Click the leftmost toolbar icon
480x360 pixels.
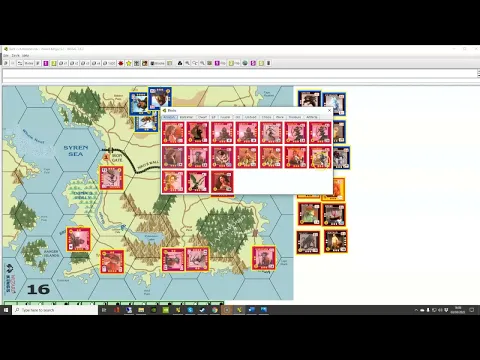click(x=6, y=63)
